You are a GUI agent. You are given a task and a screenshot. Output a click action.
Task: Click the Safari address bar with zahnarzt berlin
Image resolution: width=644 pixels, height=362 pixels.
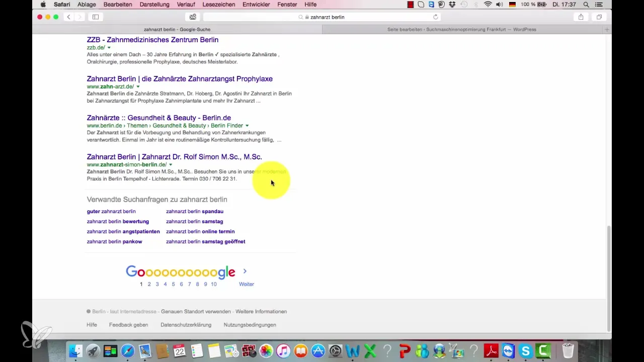322,17
